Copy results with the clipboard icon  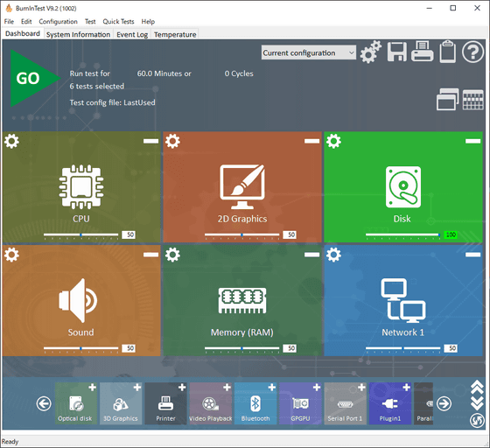click(x=447, y=52)
